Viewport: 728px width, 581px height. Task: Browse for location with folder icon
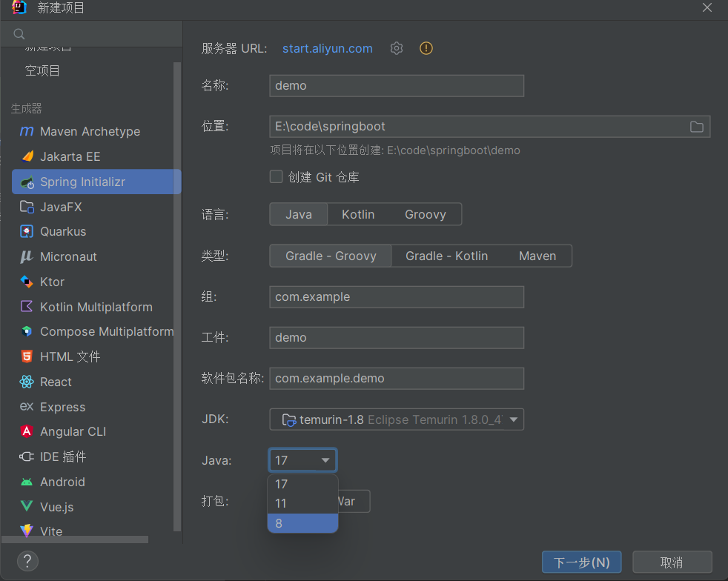pos(697,127)
